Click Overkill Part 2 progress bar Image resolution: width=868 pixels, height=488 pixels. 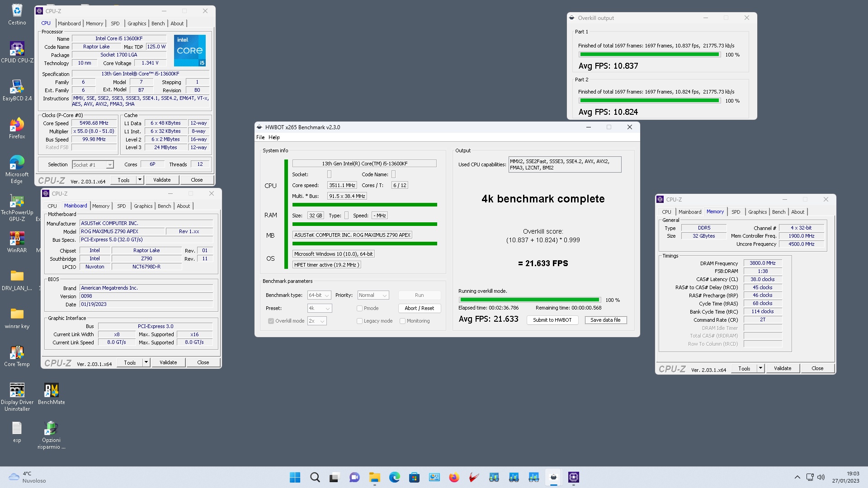click(x=649, y=100)
